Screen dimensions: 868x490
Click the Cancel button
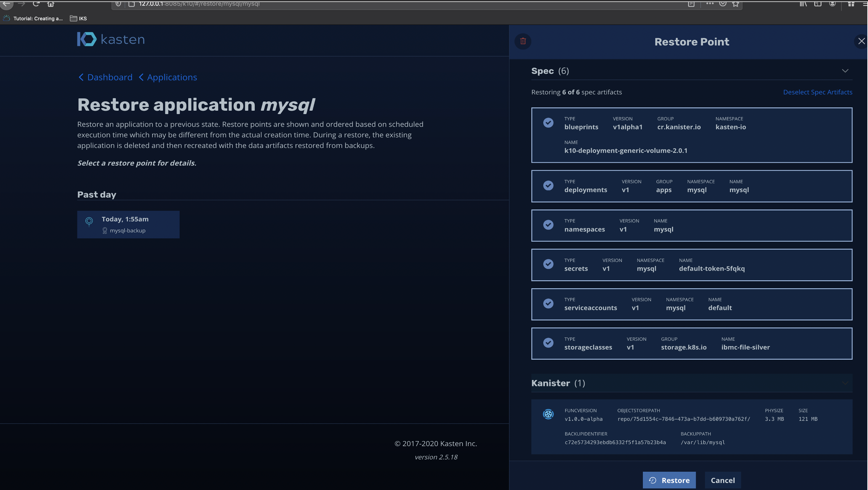coord(723,480)
